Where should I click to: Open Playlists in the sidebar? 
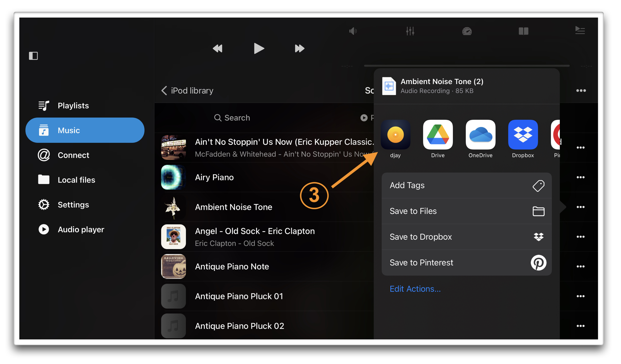click(85, 106)
